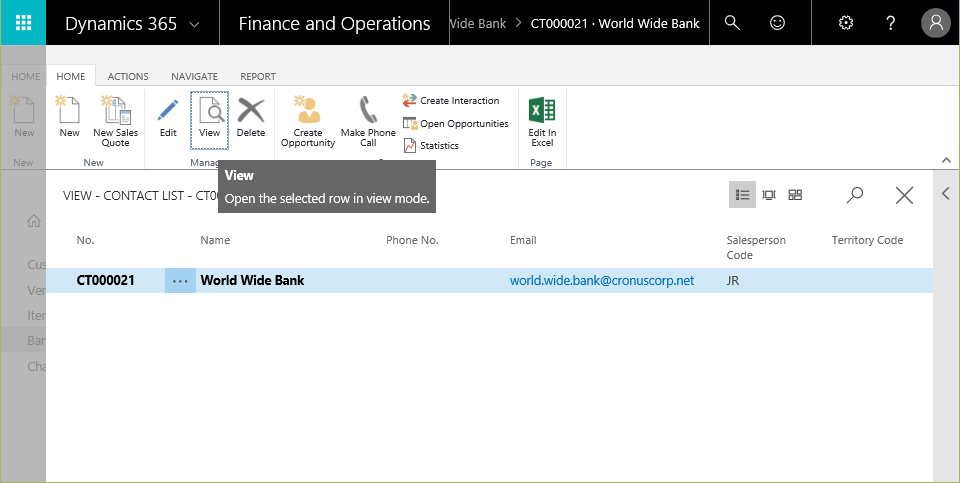
Task: Click the JR salesperson code cell
Action: coord(732,281)
